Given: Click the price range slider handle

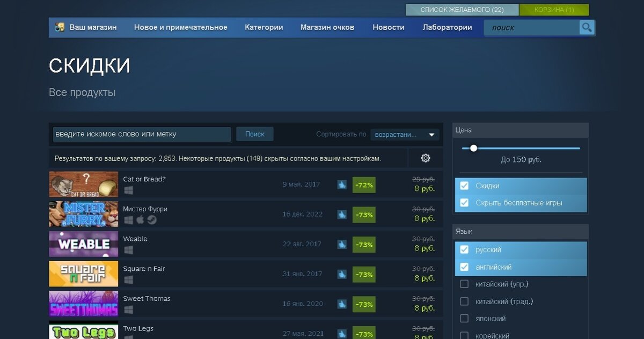Looking at the screenshot, I should coord(473,148).
